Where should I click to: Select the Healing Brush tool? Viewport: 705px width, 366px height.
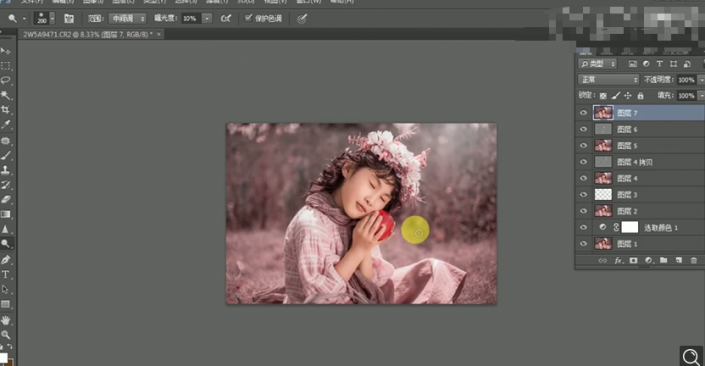(x=5, y=141)
